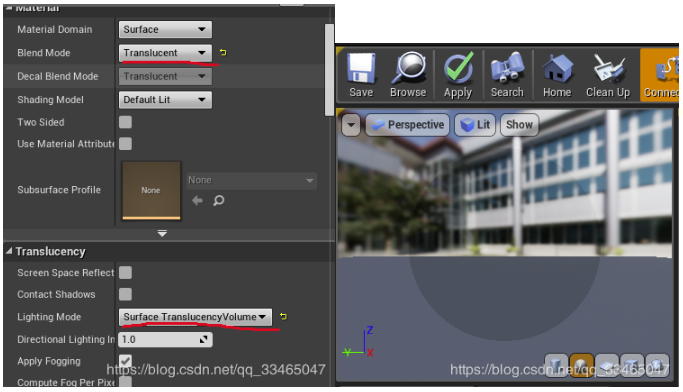Click the Material Domain label

[55, 30]
